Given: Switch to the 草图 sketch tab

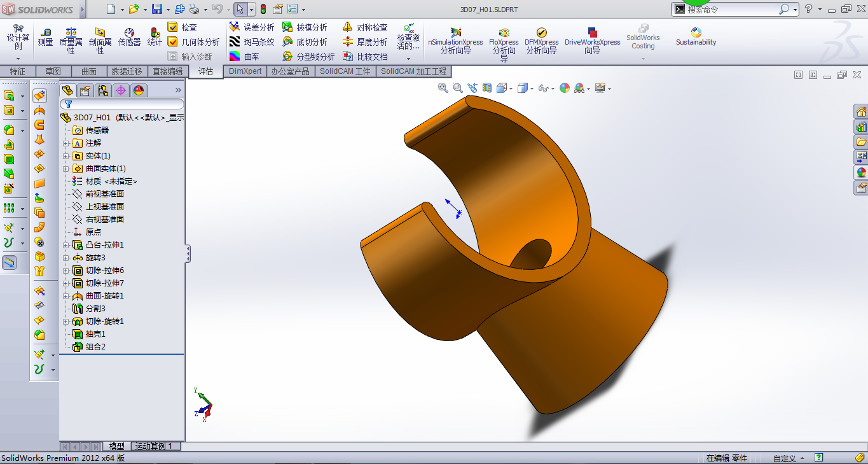Looking at the screenshot, I should (x=53, y=71).
